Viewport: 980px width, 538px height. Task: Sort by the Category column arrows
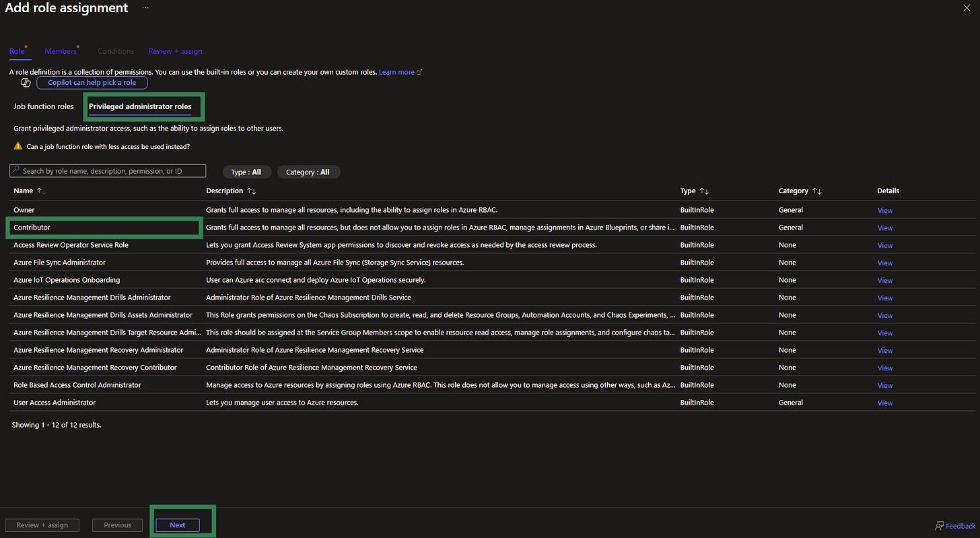point(817,191)
